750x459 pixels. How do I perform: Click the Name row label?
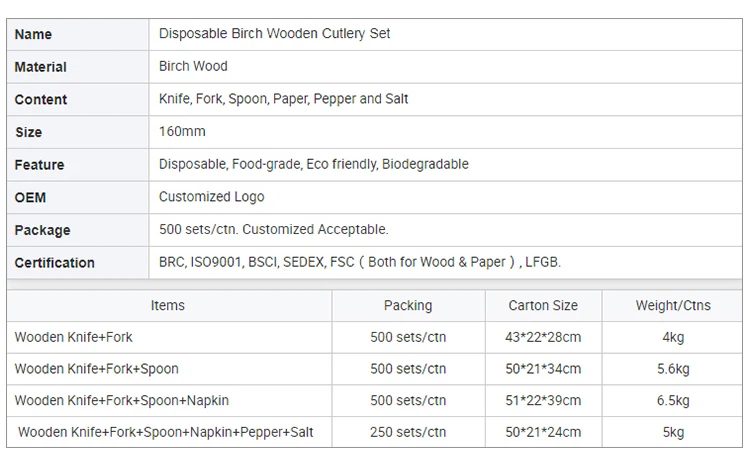(x=34, y=34)
